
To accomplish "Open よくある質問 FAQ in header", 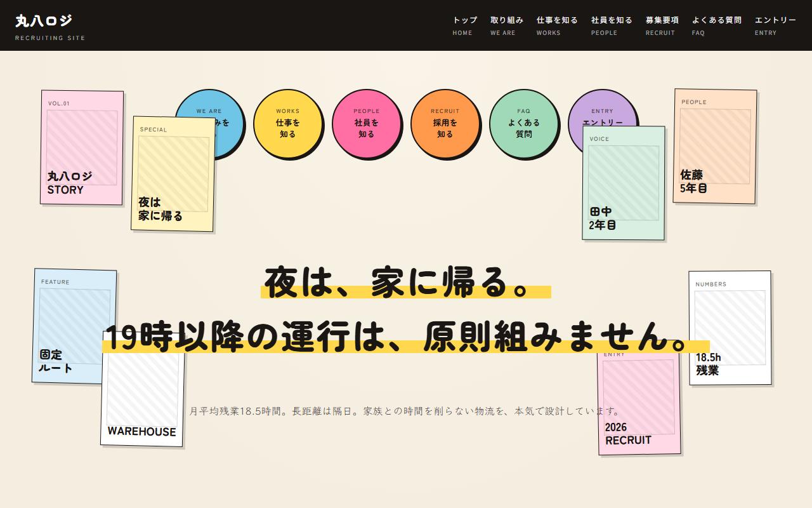I will 717,25.
